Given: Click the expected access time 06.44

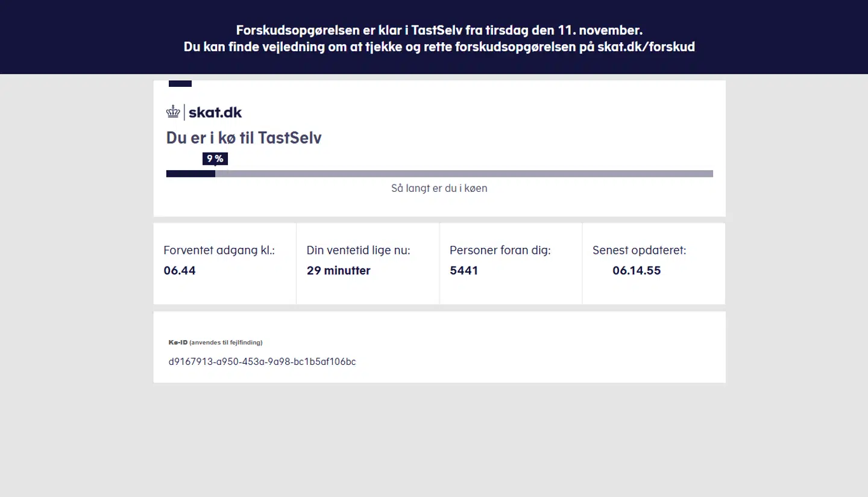Looking at the screenshot, I should pos(180,271).
